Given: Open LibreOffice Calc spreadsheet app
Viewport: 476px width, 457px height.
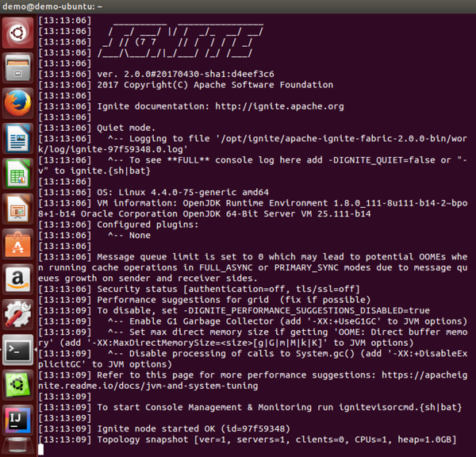Looking at the screenshot, I should pyautogui.click(x=17, y=174).
